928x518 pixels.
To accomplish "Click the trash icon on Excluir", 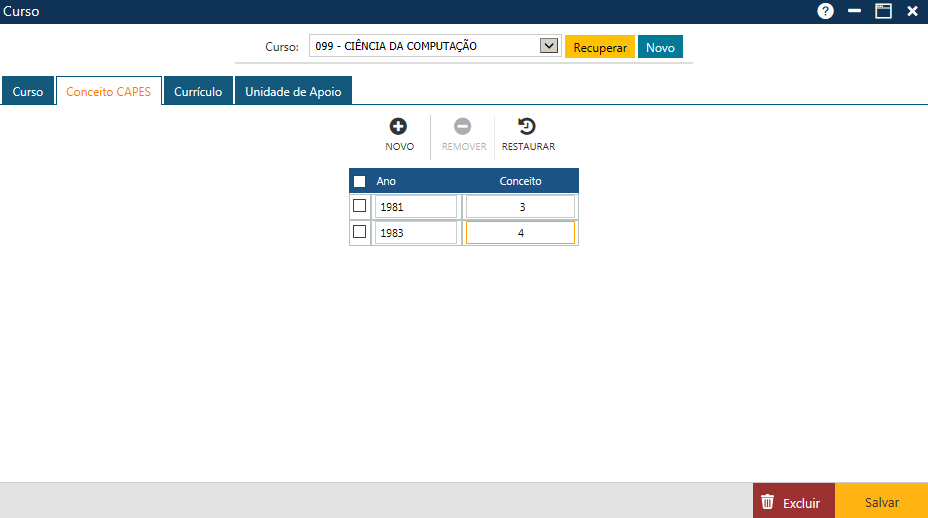I will (768, 502).
